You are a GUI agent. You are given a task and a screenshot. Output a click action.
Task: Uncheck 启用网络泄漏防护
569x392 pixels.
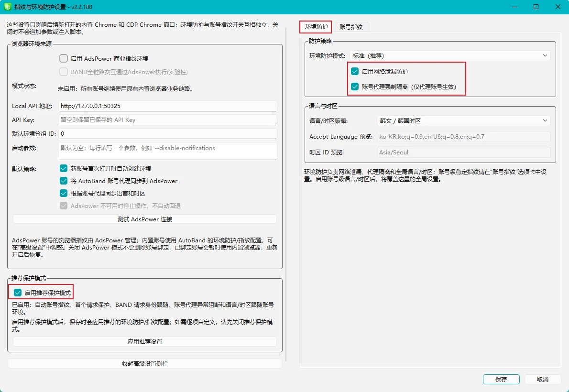pos(355,72)
